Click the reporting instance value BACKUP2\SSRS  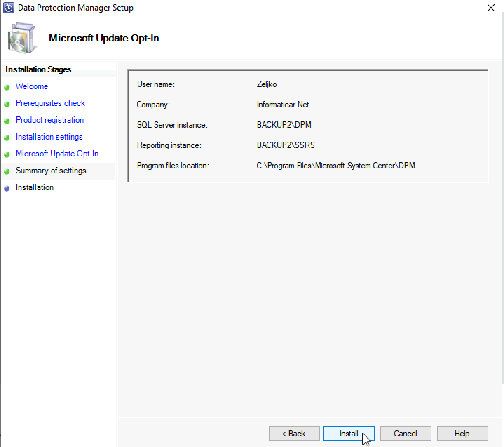pyautogui.click(x=286, y=145)
